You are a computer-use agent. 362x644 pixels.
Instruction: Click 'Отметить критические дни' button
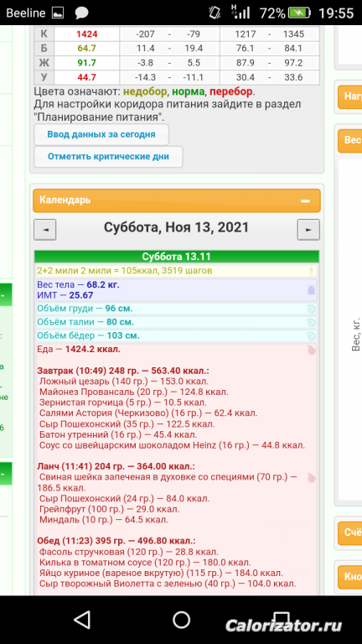(108, 157)
